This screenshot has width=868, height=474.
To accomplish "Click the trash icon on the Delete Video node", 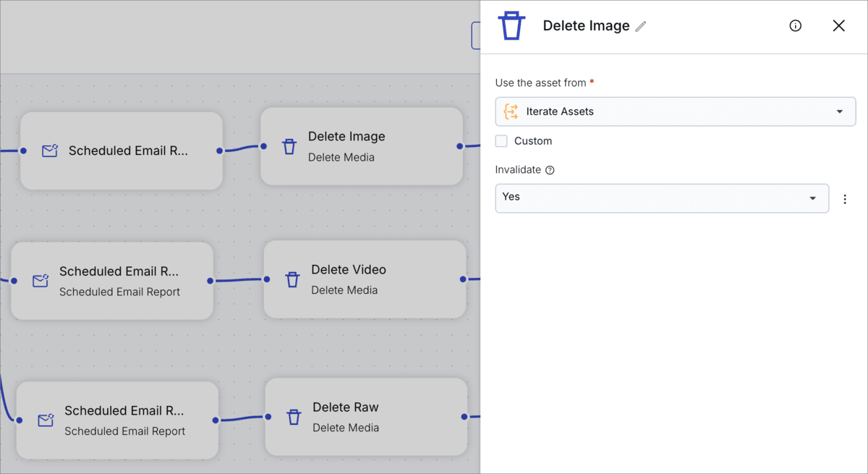I will point(292,279).
